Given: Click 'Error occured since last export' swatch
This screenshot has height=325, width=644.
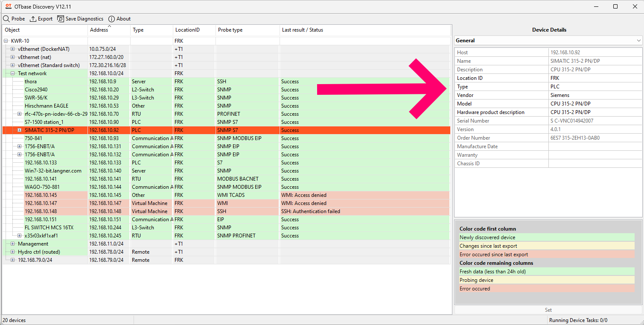Looking at the screenshot, I should tap(547, 255).
